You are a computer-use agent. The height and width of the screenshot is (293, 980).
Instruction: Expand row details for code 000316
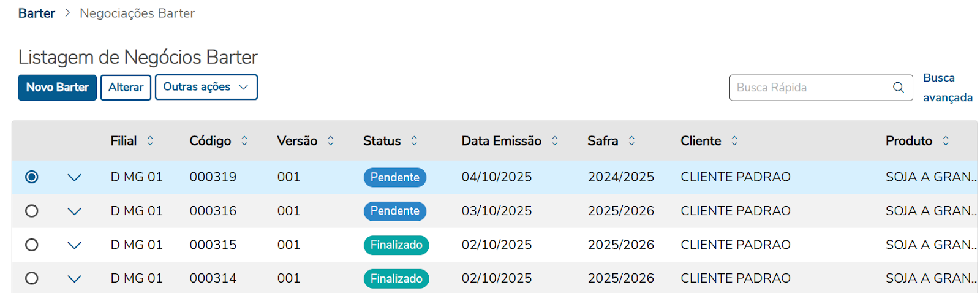(x=74, y=211)
